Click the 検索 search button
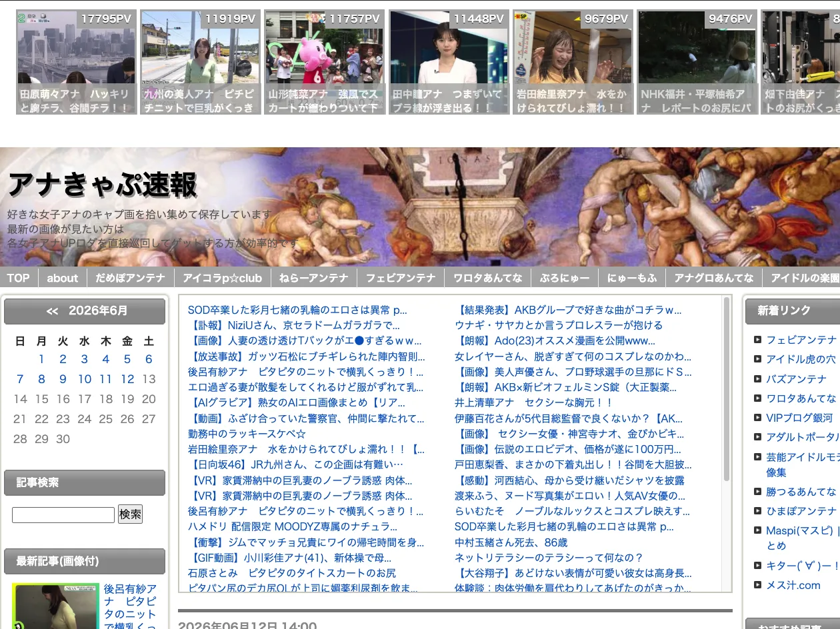This screenshot has height=629, width=840. [x=130, y=514]
